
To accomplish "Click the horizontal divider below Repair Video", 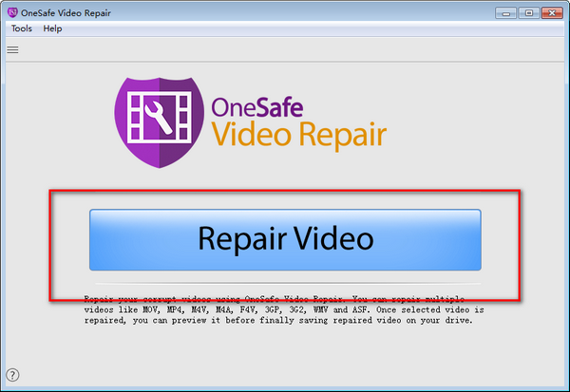I will click(x=288, y=283).
